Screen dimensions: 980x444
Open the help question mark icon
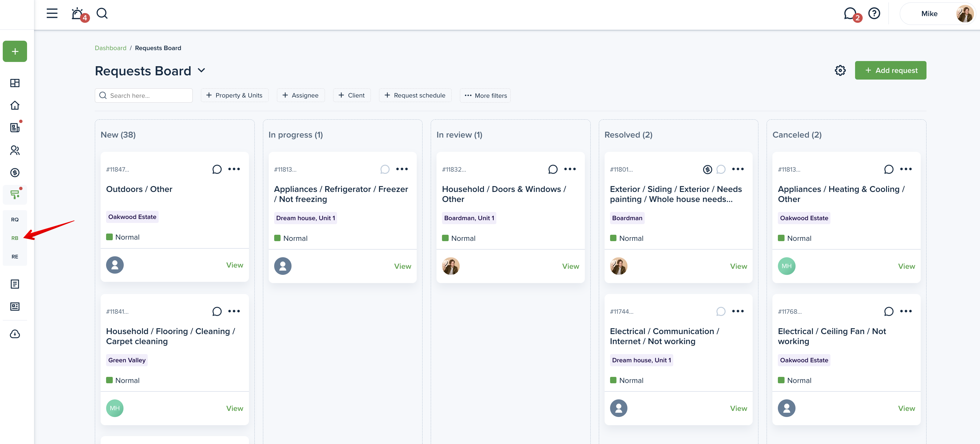pyautogui.click(x=874, y=14)
